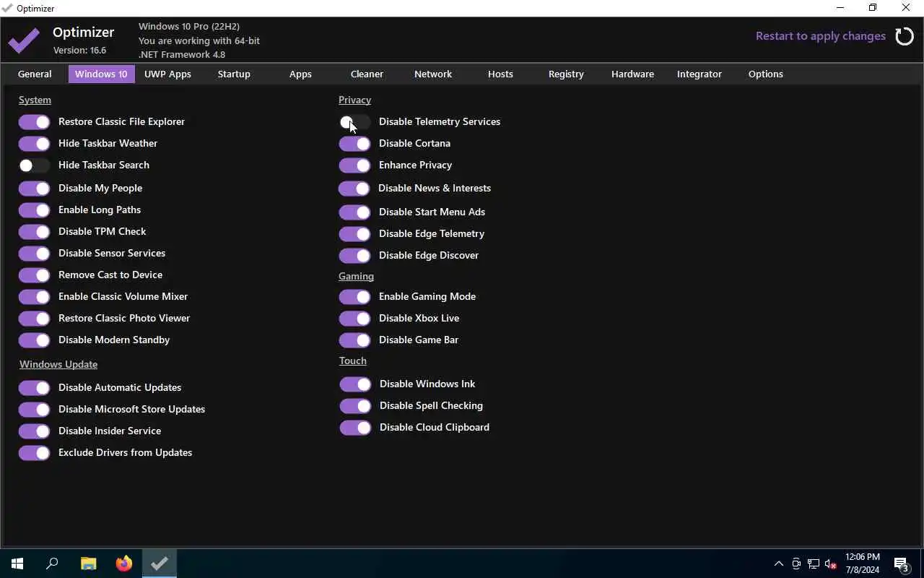924x578 pixels.
Task: Open Windows Start menu
Action: pos(17,564)
